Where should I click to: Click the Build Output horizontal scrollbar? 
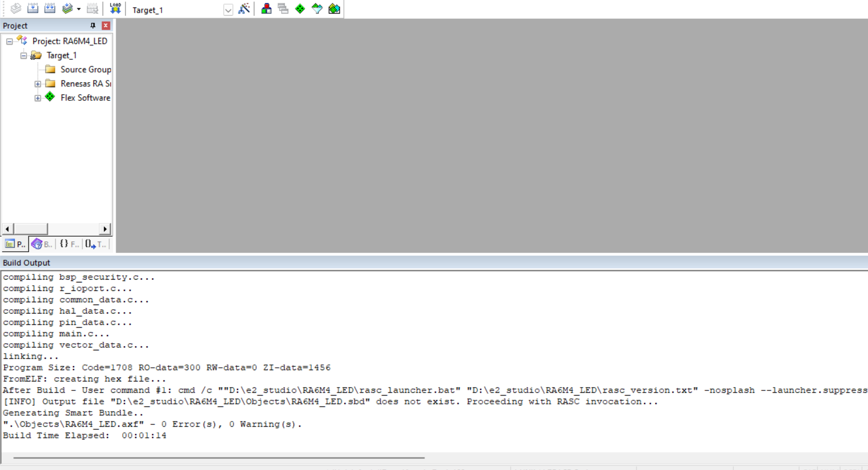coord(219,457)
